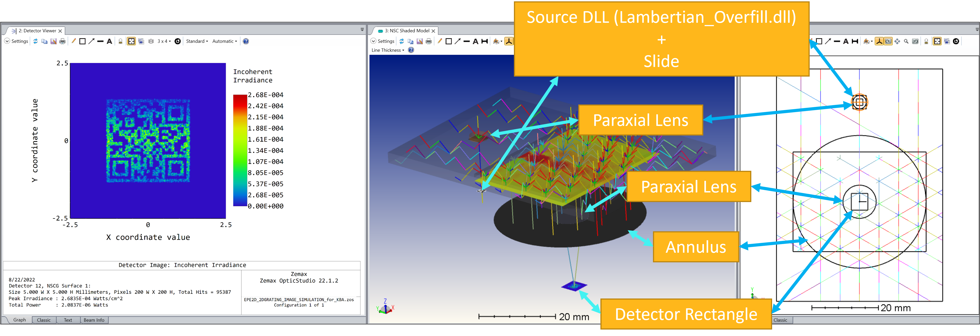Viewport: 980px width, 336px height.
Task: Select arrow annotation tool in Detector Viewer
Action: 91,41
